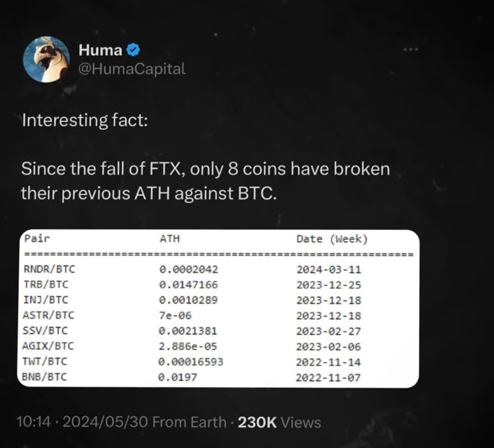Click the 2024/05/30 post date
The height and width of the screenshot is (448, 494).
[105, 422]
